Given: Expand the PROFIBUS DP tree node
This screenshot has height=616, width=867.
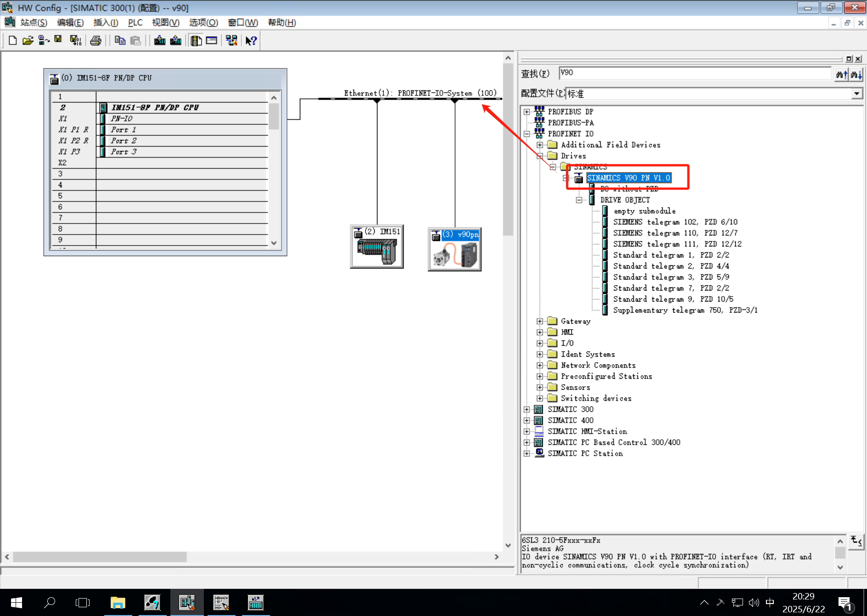Looking at the screenshot, I should [x=527, y=112].
